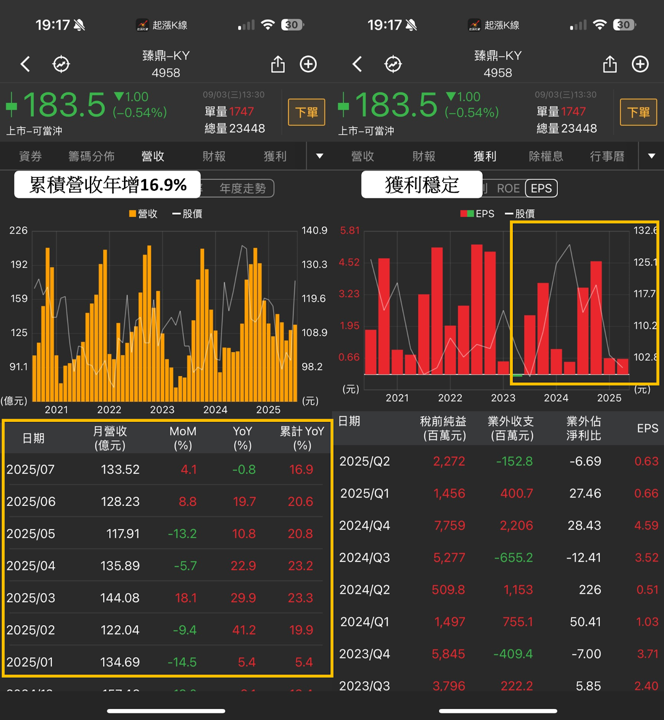The height and width of the screenshot is (720, 664).
Task: Tap the 2024/Q2 earnings row
Action: (x=498, y=590)
